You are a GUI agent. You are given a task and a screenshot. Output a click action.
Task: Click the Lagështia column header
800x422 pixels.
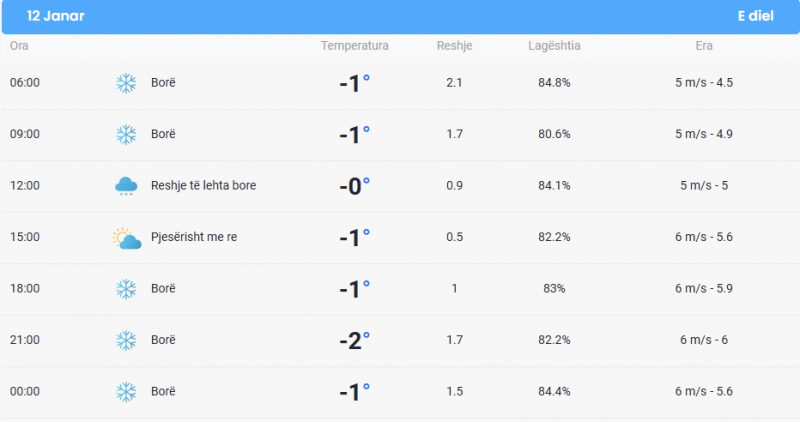(554, 46)
